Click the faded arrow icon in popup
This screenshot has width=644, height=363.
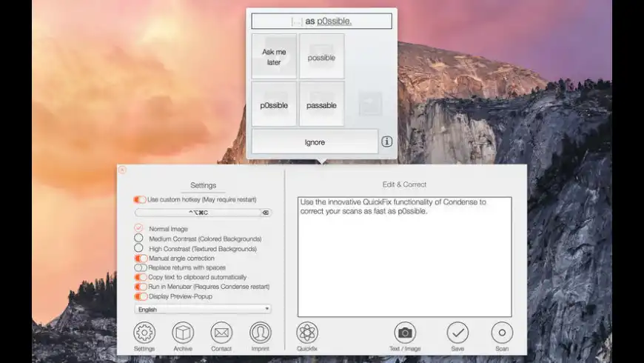coord(370,104)
